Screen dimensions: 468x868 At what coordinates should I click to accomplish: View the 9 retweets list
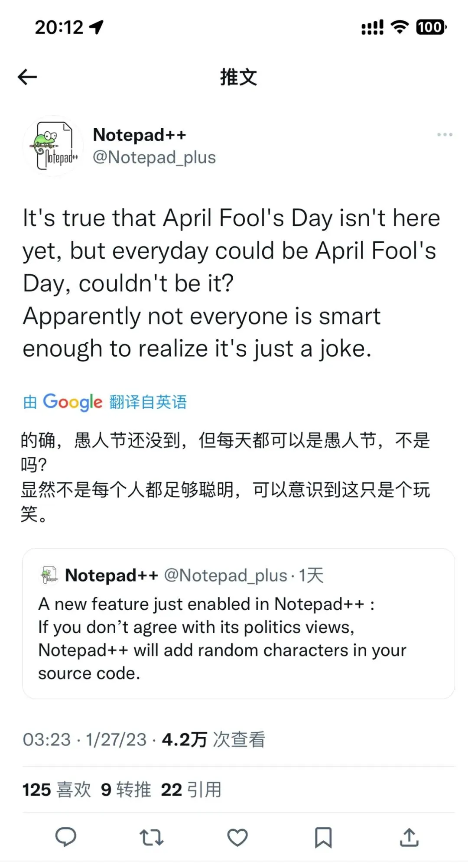(x=126, y=790)
